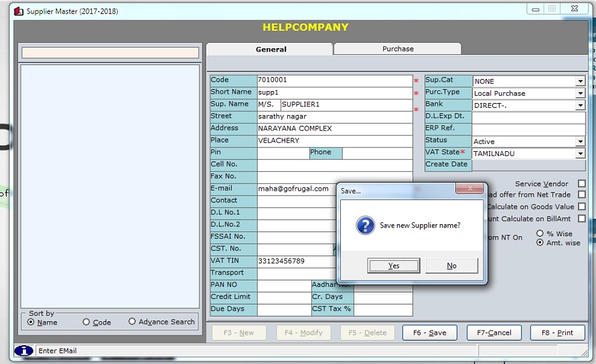
Task: Click the Street field with sarathy nagar
Action: (334, 116)
